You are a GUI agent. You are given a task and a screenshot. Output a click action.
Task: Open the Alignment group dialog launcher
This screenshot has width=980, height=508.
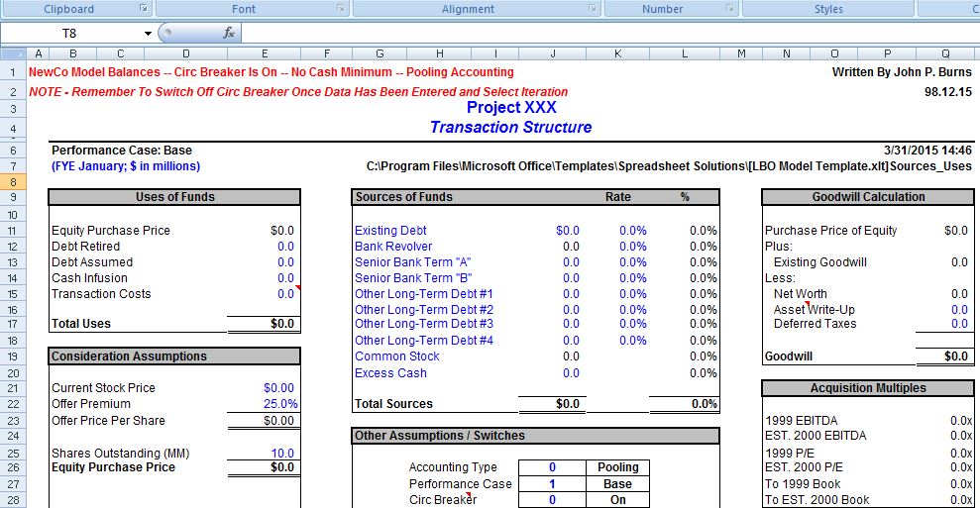593,9
